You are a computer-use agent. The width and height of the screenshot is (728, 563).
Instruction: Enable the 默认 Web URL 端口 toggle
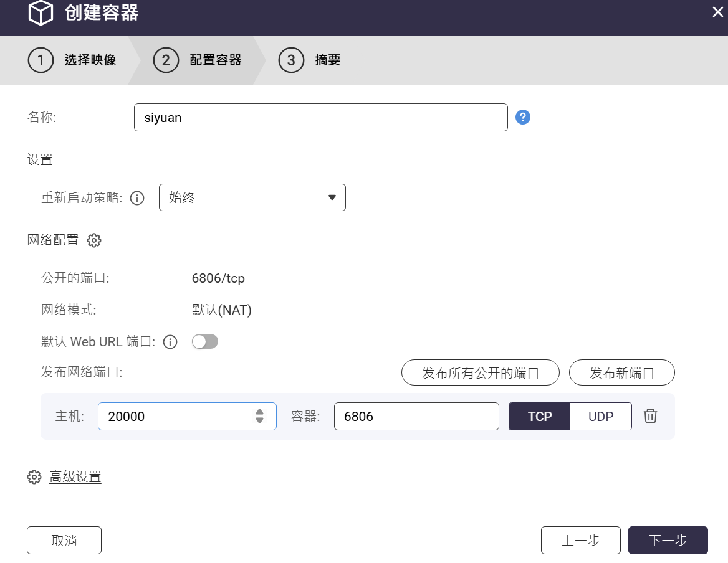click(205, 341)
